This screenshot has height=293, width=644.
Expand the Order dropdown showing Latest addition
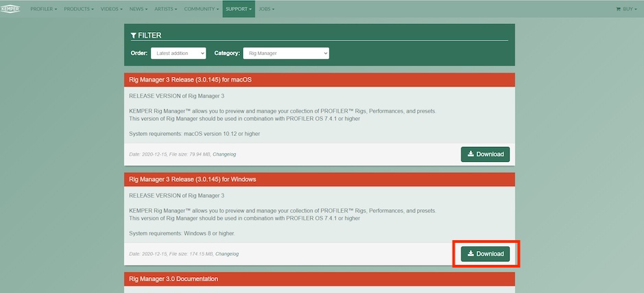[x=178, y=53]
